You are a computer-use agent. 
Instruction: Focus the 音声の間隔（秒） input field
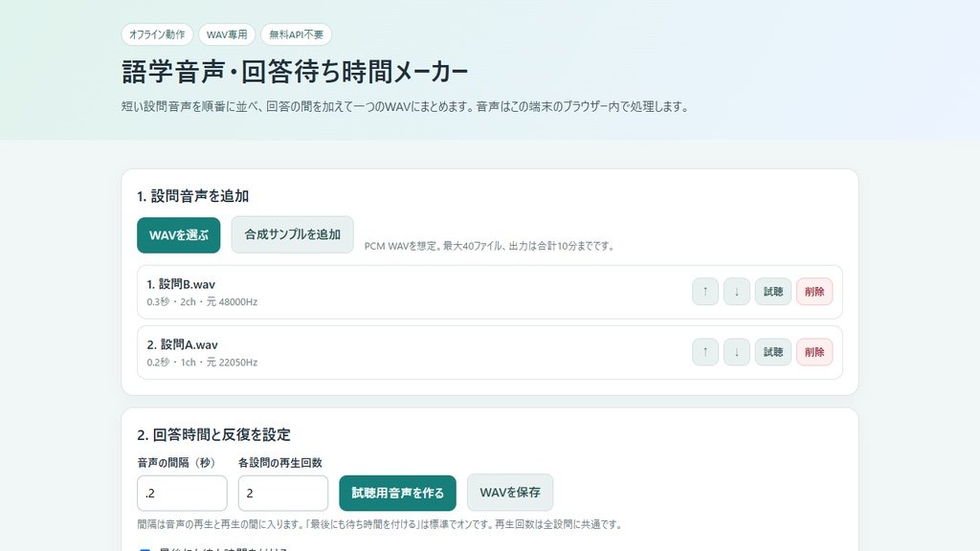(182, 493)
